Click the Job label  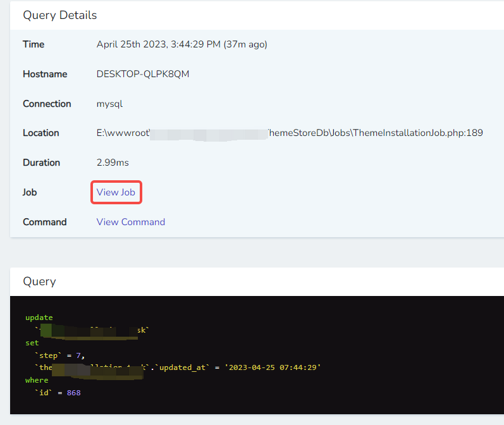coord(30,192)
